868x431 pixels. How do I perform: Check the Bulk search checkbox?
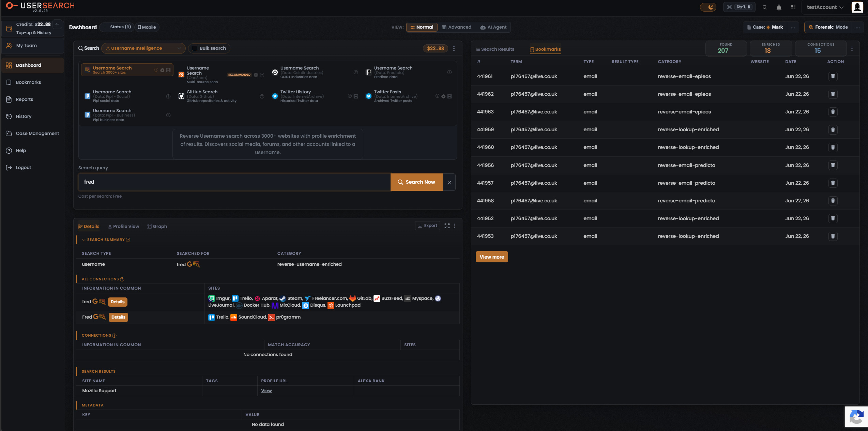[x=195, y=48]
